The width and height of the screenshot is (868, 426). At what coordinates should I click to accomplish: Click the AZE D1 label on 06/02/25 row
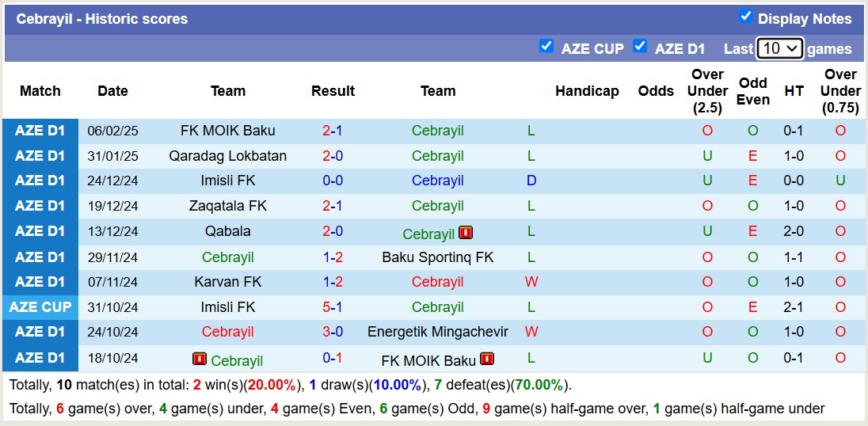point(40,131)
